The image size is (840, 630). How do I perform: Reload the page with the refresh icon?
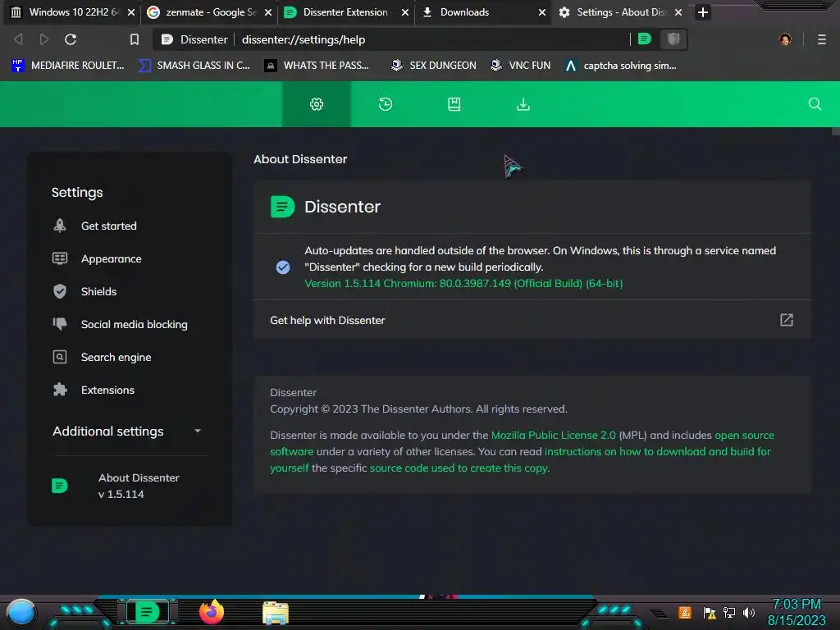[71, 39]
